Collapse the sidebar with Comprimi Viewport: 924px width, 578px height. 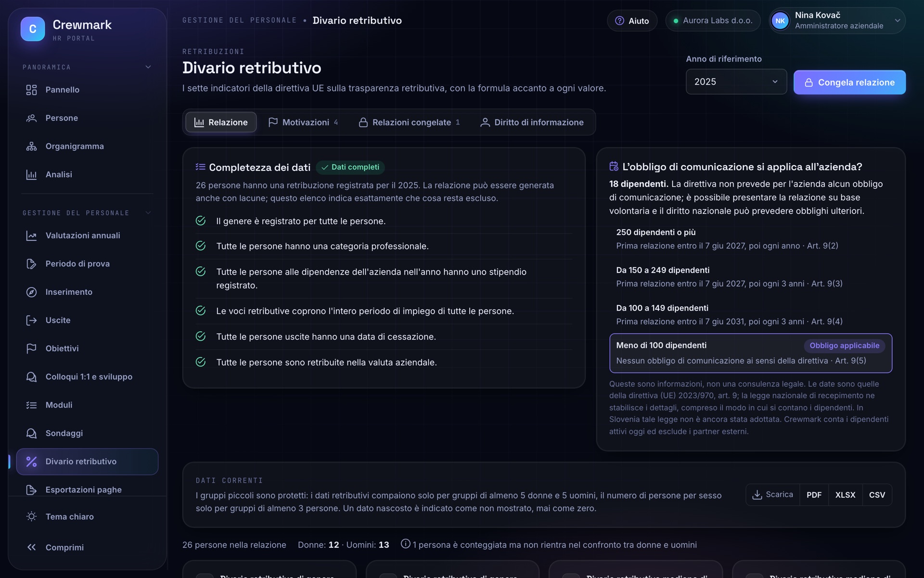pos(87,547)
